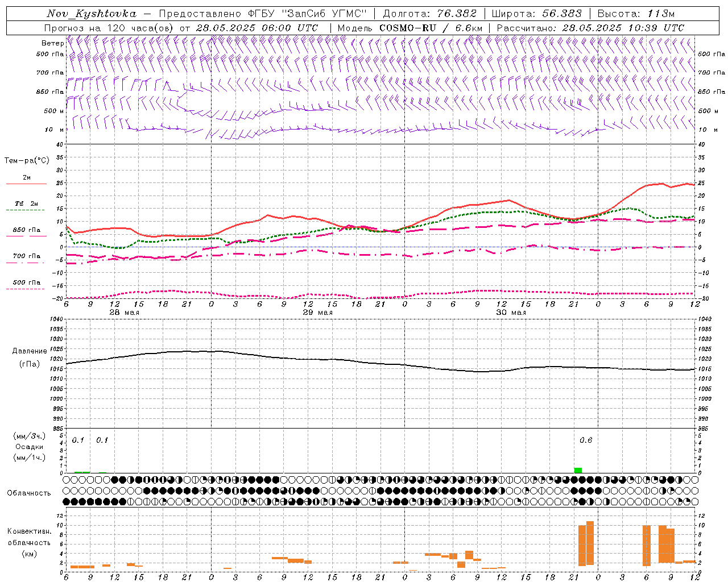Click the "30 мая" date label
Image resolution: width=728 pixels, height=582 pixels.
pyautogui.click(x=511, y=313)
